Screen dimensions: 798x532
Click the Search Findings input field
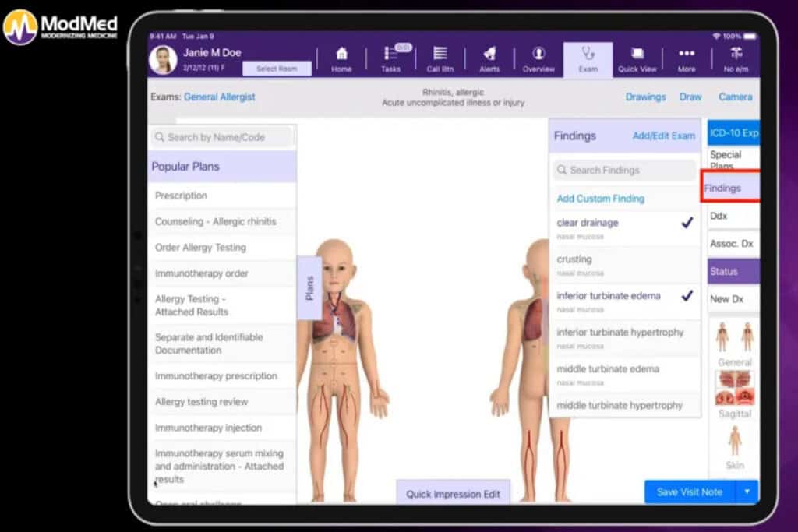tap(624, 170)
